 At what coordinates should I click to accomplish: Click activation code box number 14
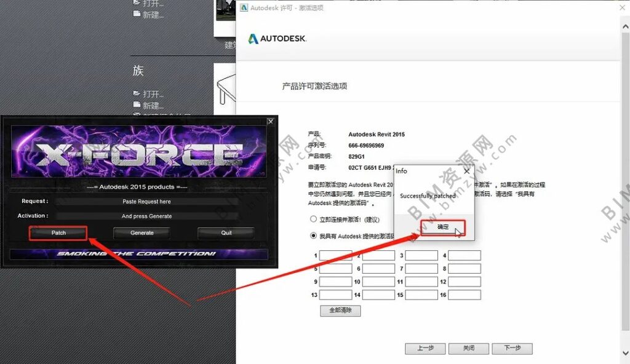pyautogui.click(x=378, y=295)
